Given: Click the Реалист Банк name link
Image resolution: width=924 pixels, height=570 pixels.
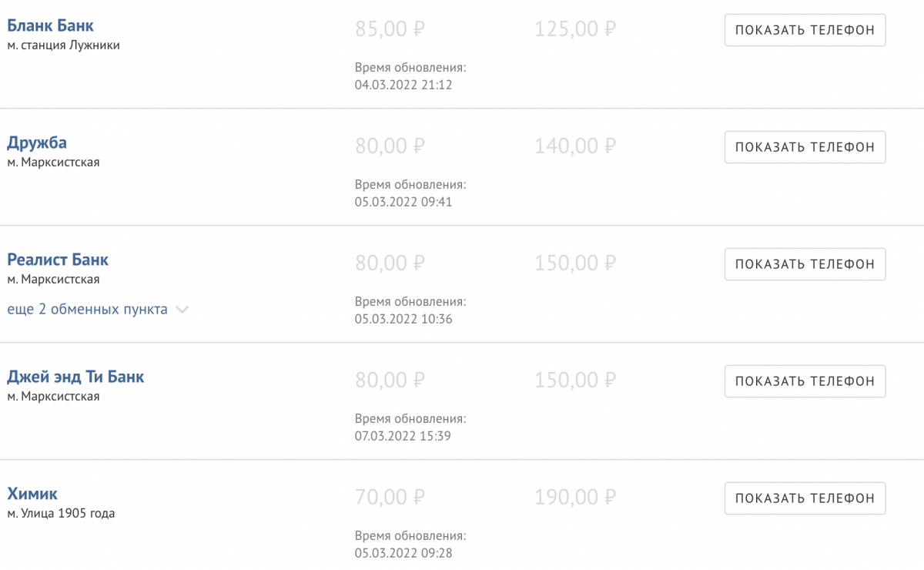Looking at the screenshot, I should 58,260.
